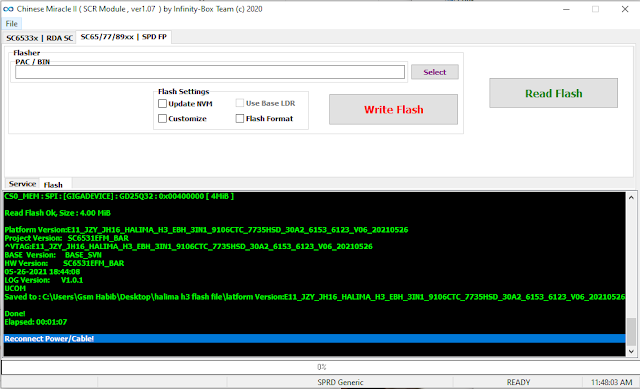This screenshot has height=389, width=640.
Task: Click the CS0_MEM GIGADEVICE log line
Action: (119, 196)
